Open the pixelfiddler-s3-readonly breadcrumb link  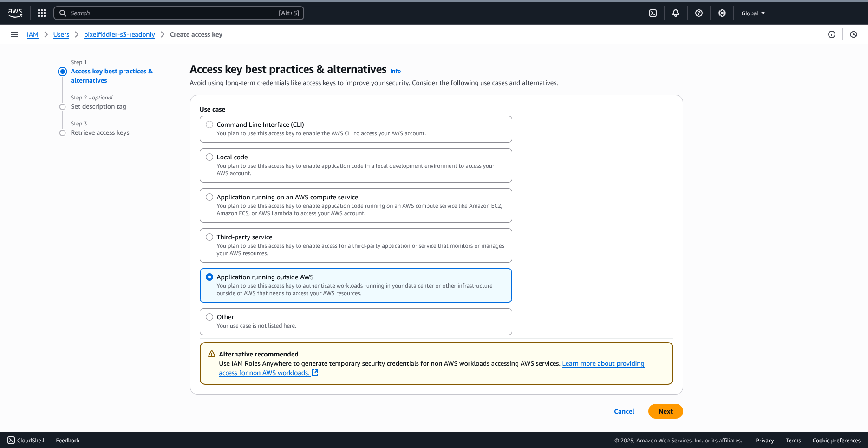click(x=119, y=34)
